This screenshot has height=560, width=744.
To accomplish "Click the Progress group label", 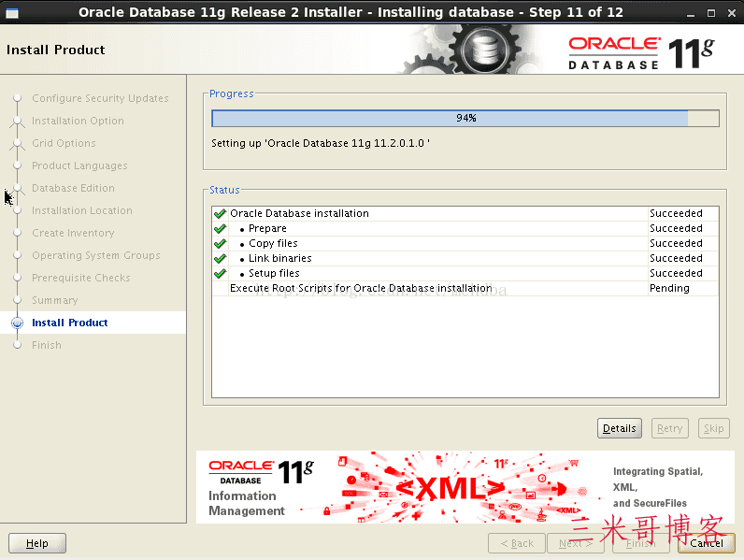I will [x=232, y=94].
